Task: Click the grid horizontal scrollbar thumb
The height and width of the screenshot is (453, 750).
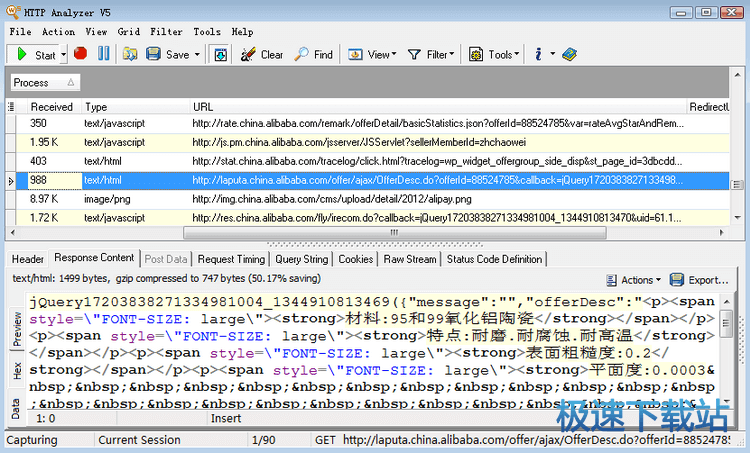Action: (395, 232)
